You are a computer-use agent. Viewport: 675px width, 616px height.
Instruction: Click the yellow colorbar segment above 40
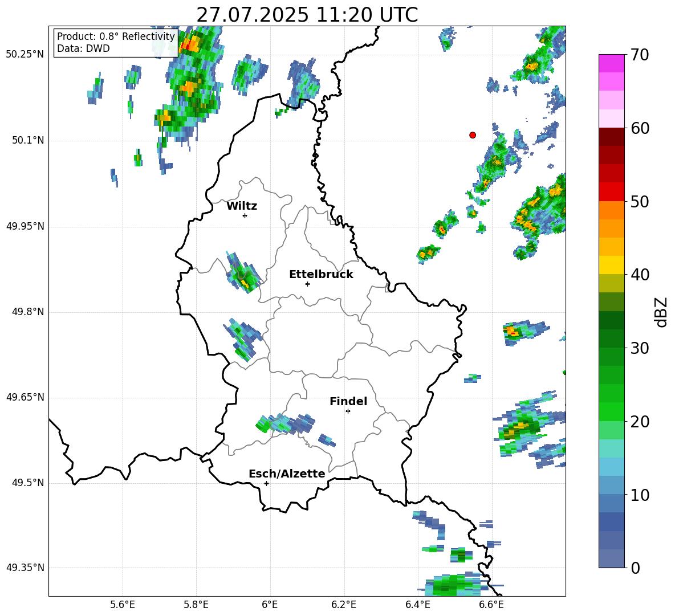pyautogui.click(x=612, y=265)
